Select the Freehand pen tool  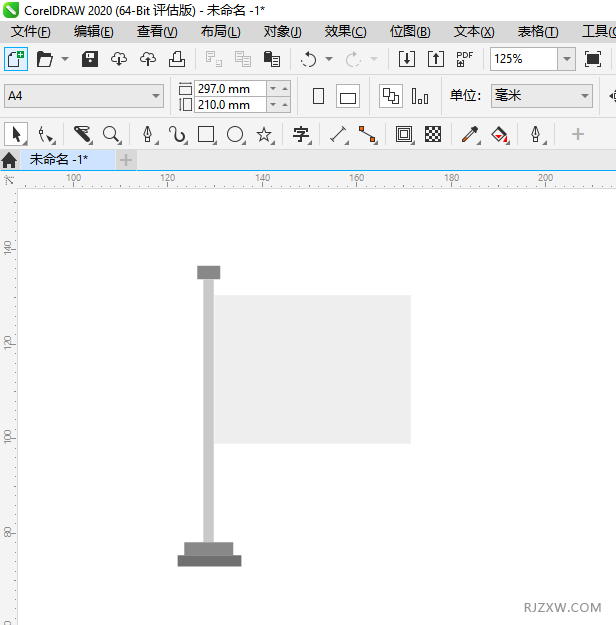coord(148,134)
